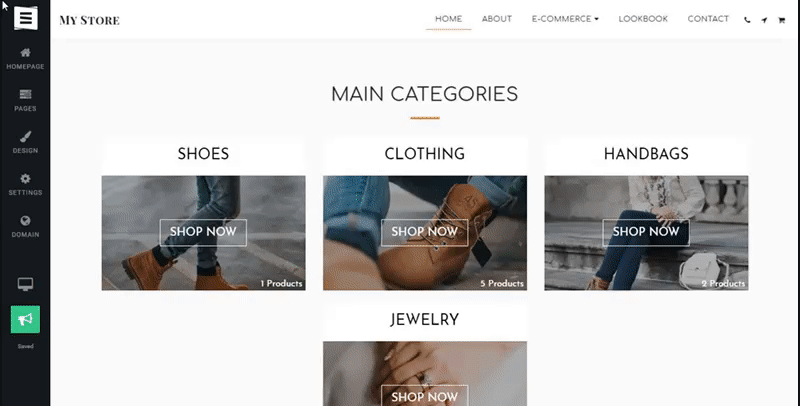The width and height of the screenshot is (800, 406).
Task: Click the phone icon in header
Action: click(x=747, y=20)
